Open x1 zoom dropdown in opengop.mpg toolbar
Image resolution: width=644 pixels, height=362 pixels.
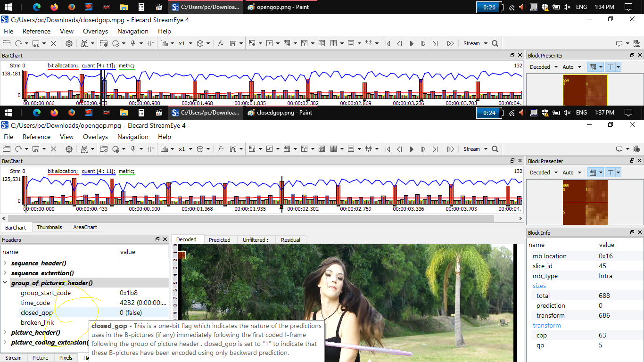point(185,149)
